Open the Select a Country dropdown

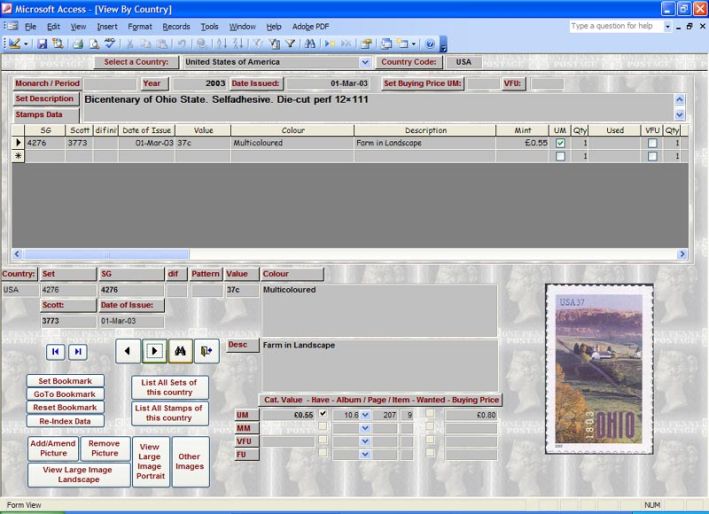(x=365, y=62)
